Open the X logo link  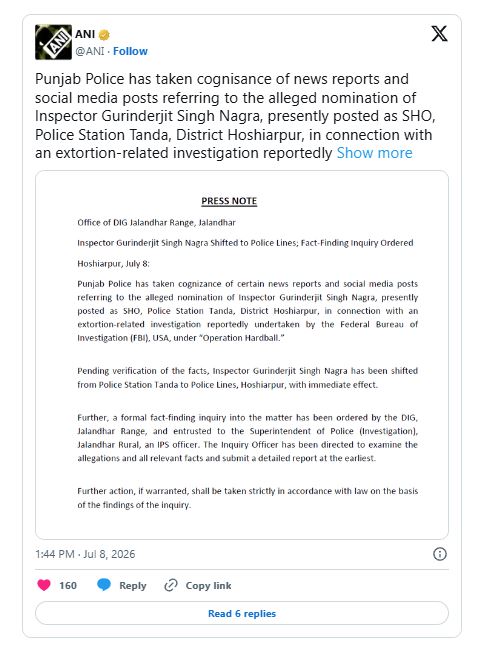pos(439,34)
